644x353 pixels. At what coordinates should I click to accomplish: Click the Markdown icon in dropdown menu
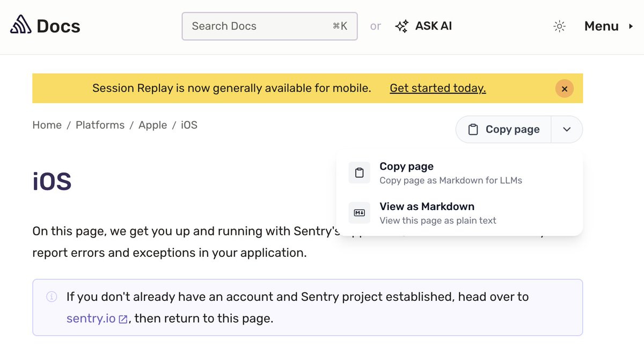360,213
